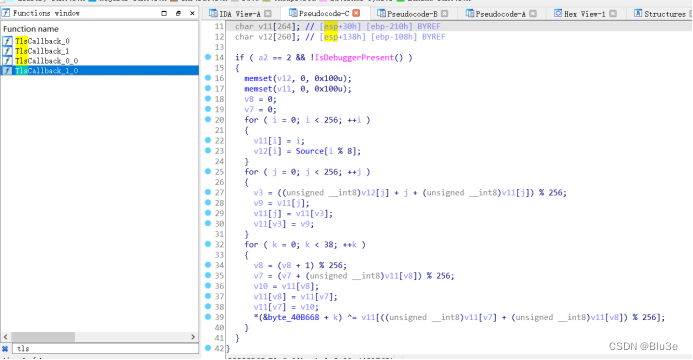Click function icon beside TlsCallback_1
This screenshot has width=693, height=360.
click(7, 51)
